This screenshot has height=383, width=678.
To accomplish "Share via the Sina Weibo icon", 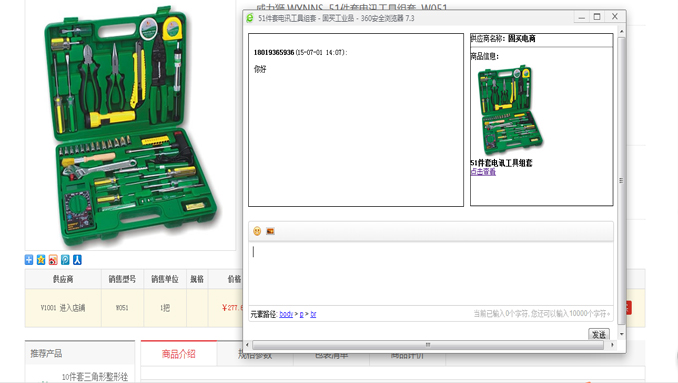I will click(x=53, y=260).
